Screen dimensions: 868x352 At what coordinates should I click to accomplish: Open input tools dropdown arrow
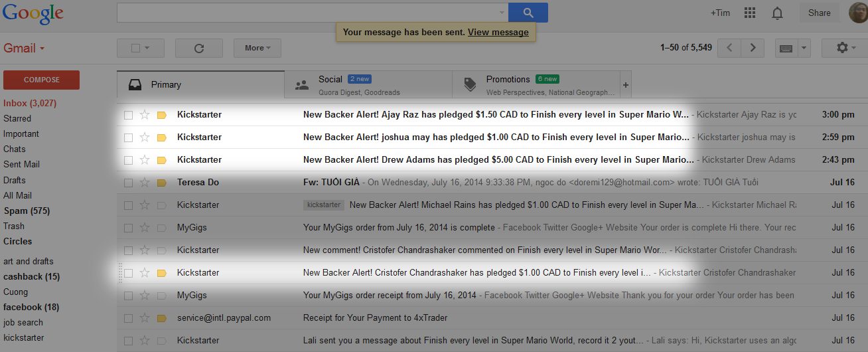[x=804, y=48]
